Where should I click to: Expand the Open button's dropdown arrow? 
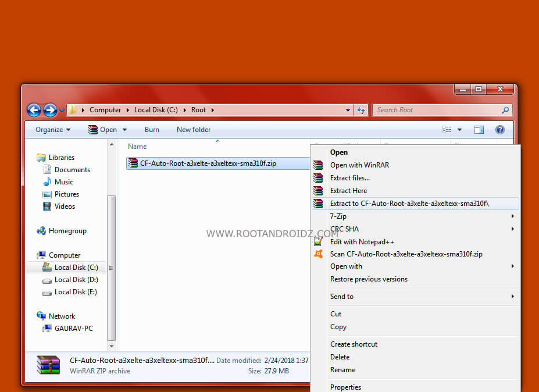(x=124, y=130)
